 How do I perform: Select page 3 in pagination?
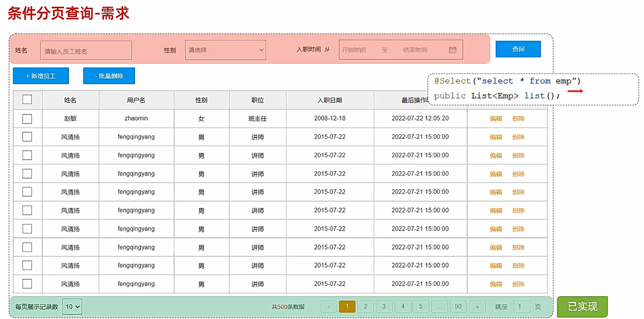tap(384, 307)
